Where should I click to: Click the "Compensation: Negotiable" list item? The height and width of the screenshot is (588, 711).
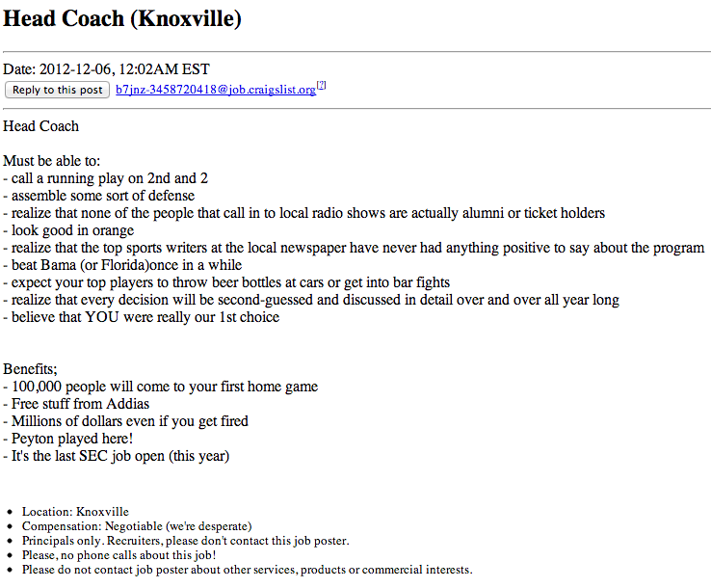(137, 526)
